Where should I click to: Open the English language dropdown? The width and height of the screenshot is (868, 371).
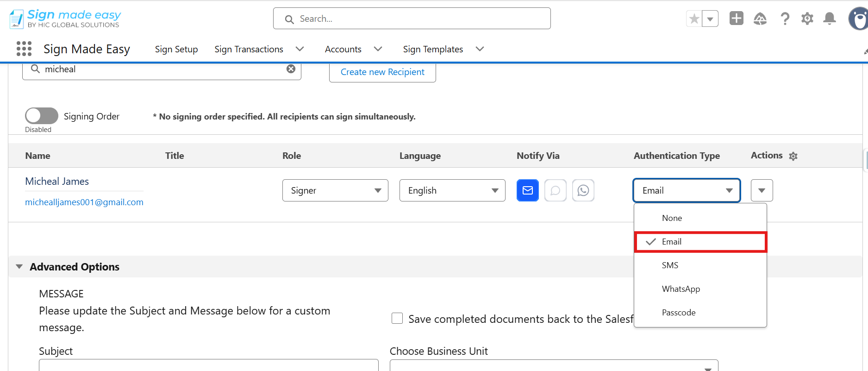[x=452, y=190]
